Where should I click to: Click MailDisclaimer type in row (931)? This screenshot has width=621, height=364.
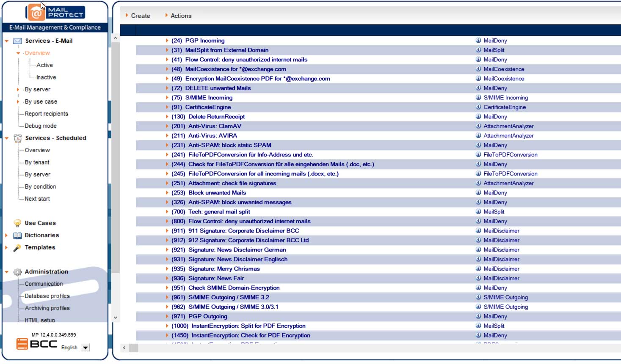tap(501, 259)
